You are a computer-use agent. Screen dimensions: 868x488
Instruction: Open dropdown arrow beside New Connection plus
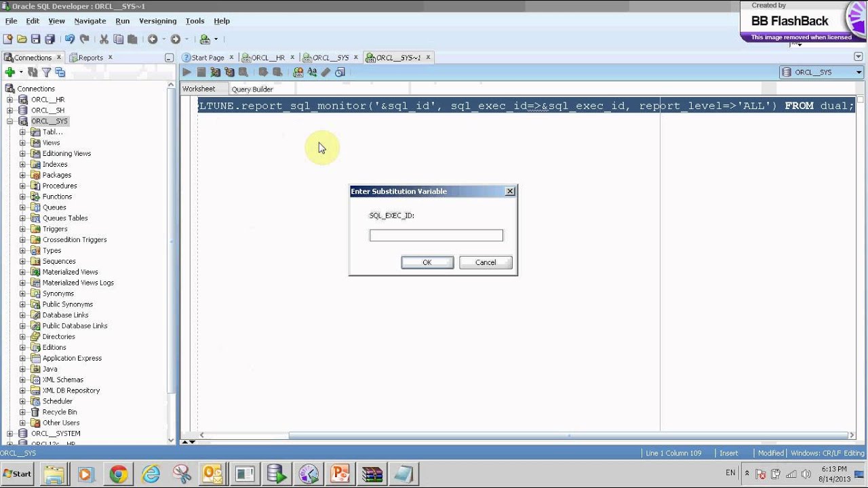click(x=21, y=72)
